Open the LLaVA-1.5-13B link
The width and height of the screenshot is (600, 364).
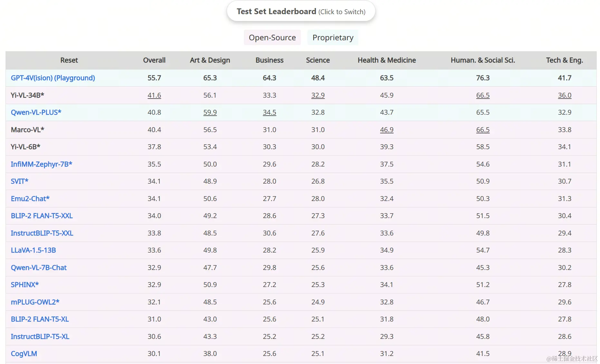[33, 250]
